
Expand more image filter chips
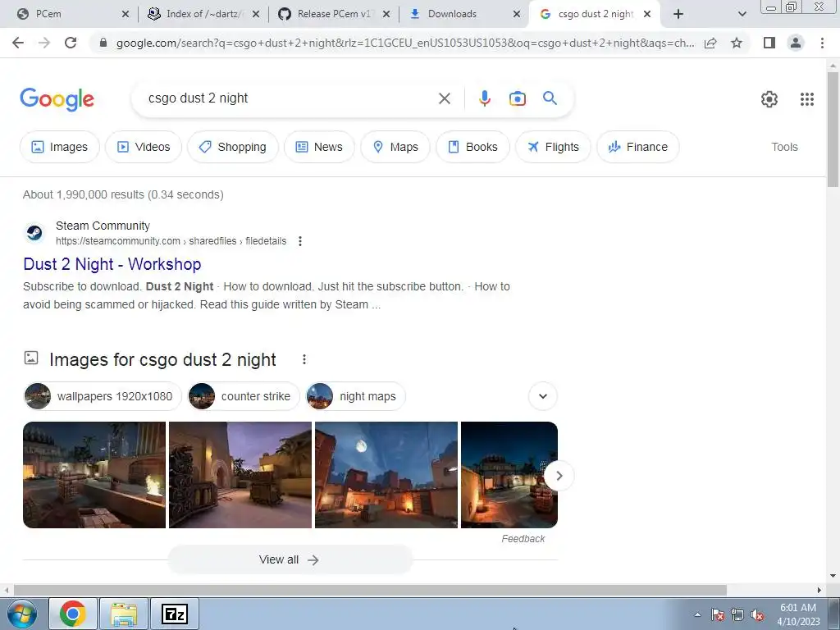(x=543, y=396)
